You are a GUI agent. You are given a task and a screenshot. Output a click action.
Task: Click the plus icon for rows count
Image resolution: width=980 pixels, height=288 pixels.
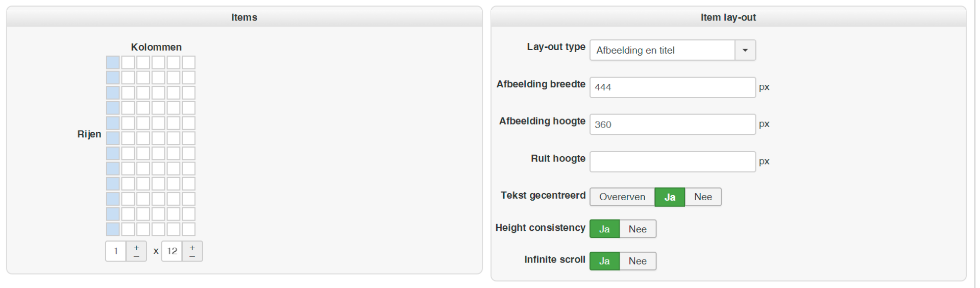pos(192,247)
